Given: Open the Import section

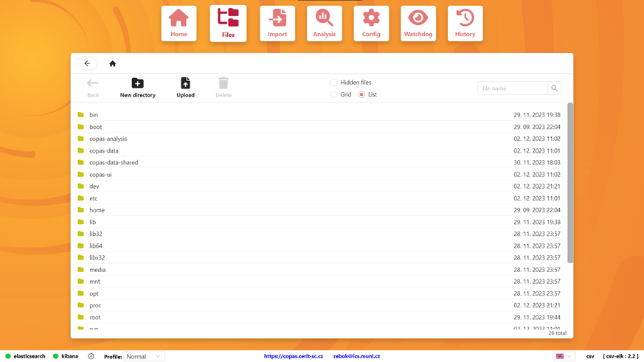Looking at the screenshot, I should (277, 24).
